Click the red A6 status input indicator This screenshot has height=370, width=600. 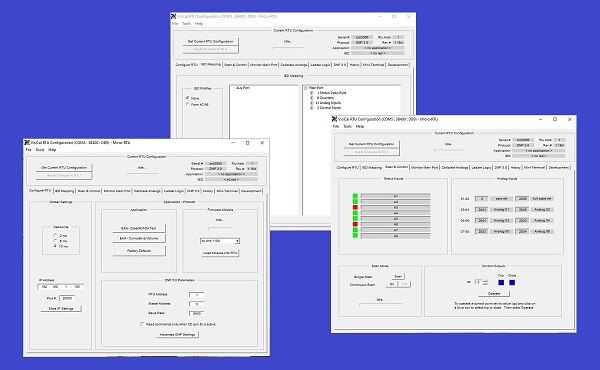(x=355, y=224)
